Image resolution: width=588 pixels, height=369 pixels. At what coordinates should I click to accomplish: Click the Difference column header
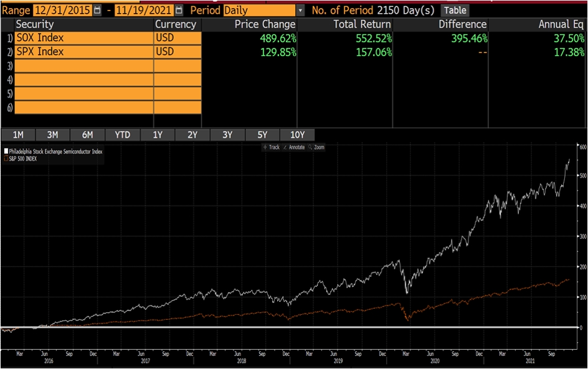(463, 24)
